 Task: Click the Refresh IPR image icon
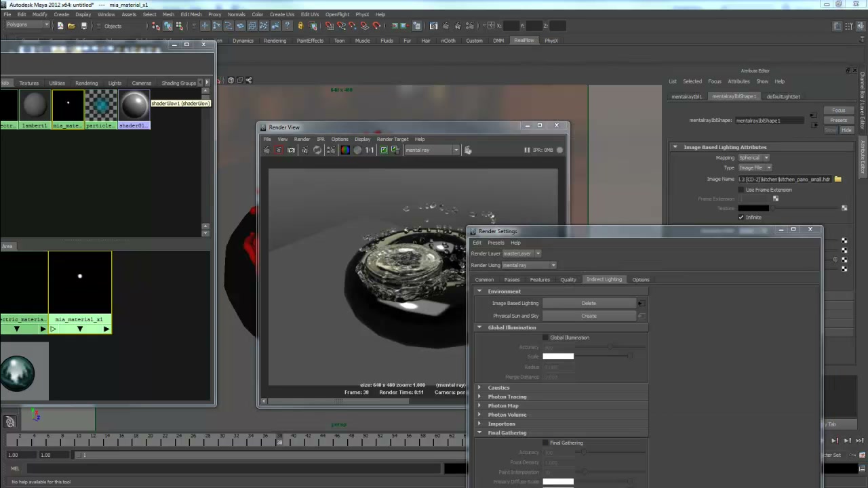click(317, 150)
